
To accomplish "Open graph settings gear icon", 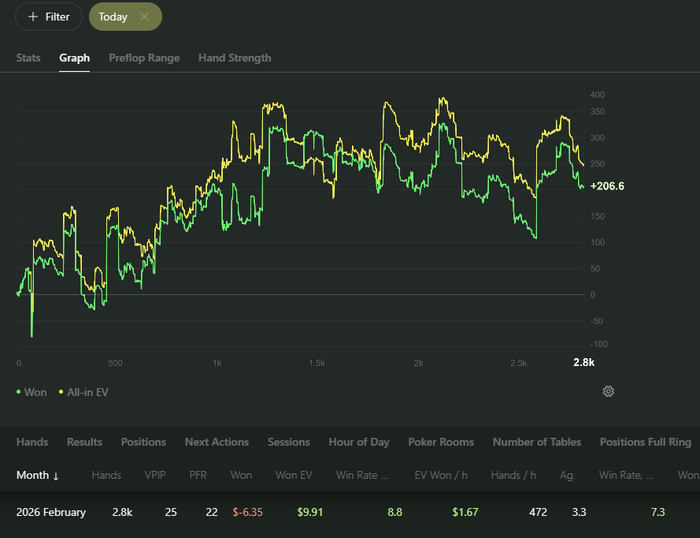I will (x=608, y=392).
